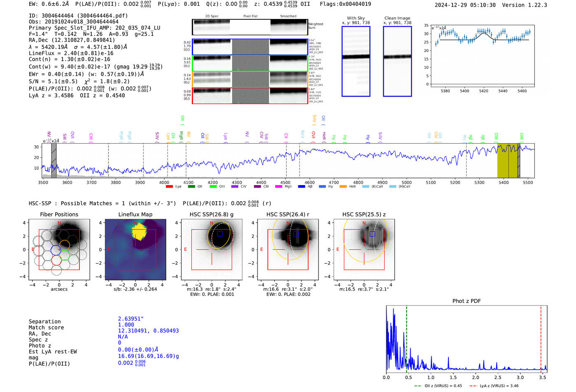The height and width of the screenshot is (392, 576).
Task: Click the blue square marker in HSC g image
Action: click(x=220, y=234)
